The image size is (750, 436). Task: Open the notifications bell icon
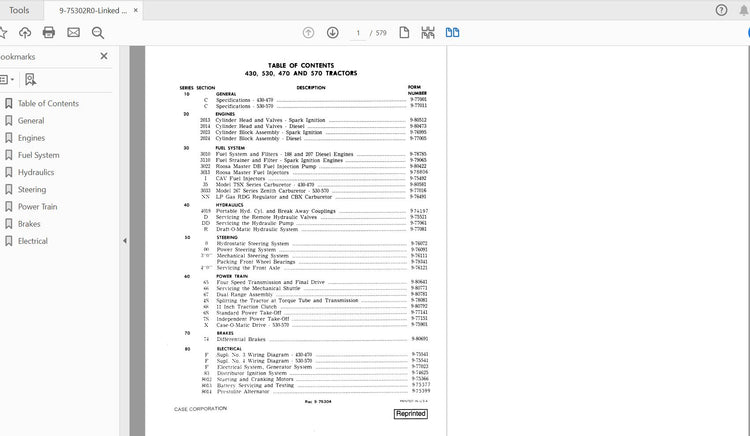pyautogui.click(x=744, y=10)
